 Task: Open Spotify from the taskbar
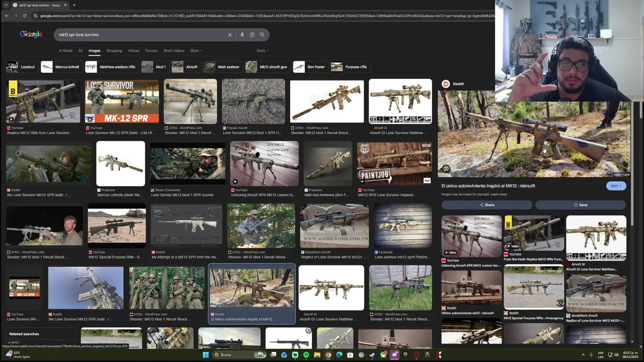[x=306, y=355]
